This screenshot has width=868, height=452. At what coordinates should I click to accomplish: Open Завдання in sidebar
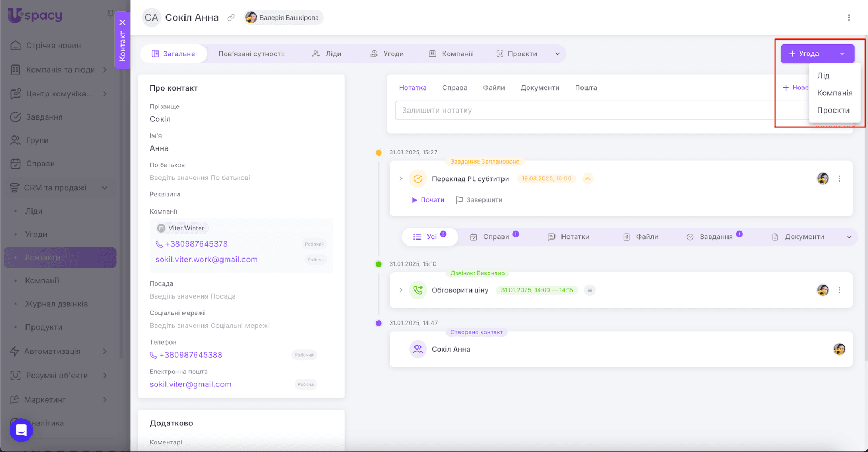tap(44, 117)
